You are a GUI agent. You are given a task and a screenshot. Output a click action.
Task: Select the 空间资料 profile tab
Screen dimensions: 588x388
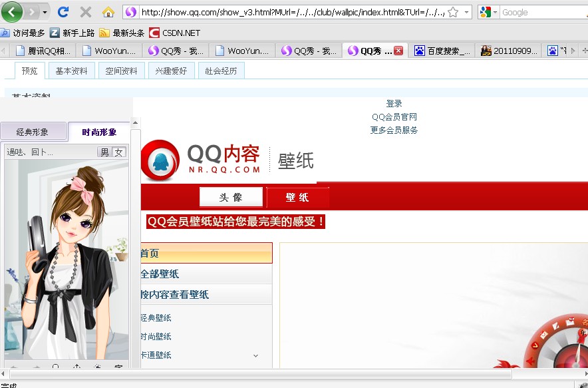pos(122,71)
